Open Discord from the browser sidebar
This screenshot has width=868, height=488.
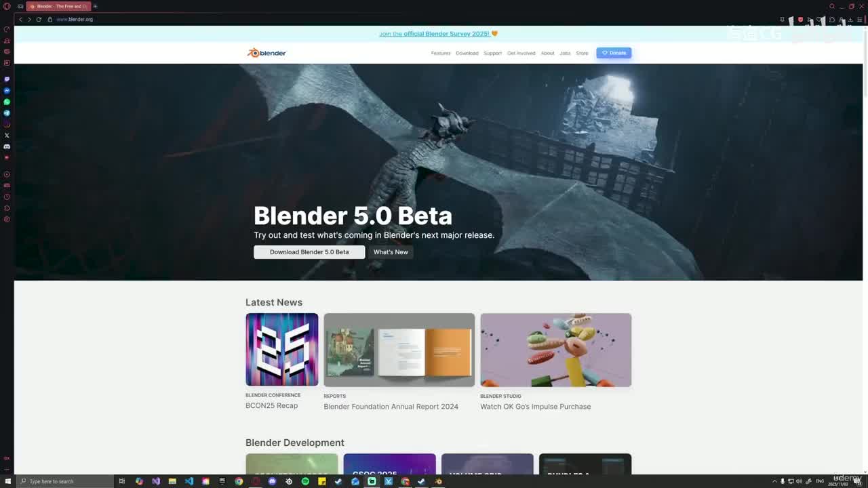click(x=7, y=146)
